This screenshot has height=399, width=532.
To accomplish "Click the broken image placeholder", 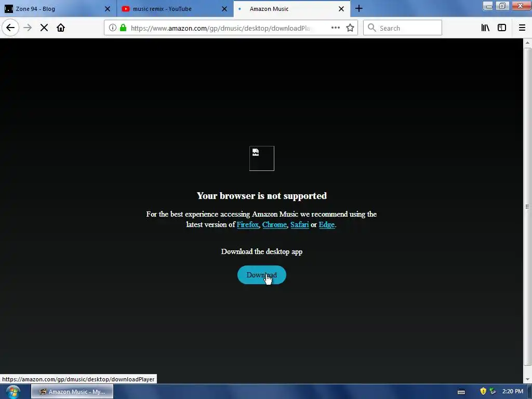I will coord(262,158).
